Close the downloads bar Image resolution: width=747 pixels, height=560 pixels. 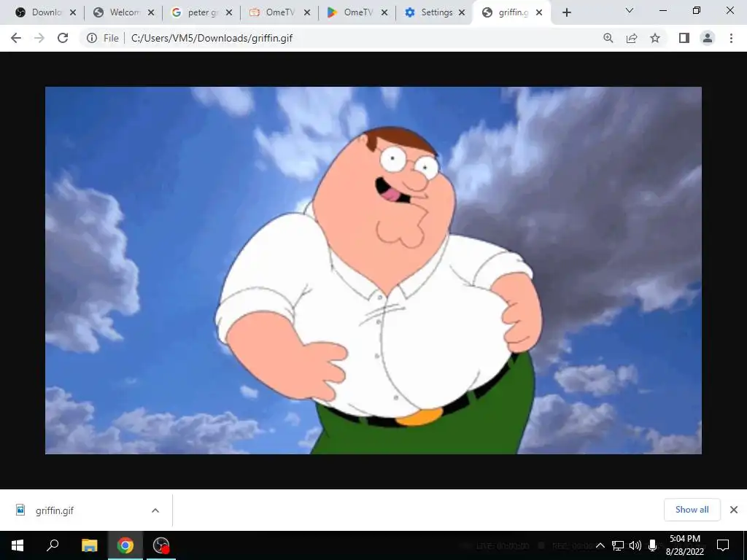point(734,510)
